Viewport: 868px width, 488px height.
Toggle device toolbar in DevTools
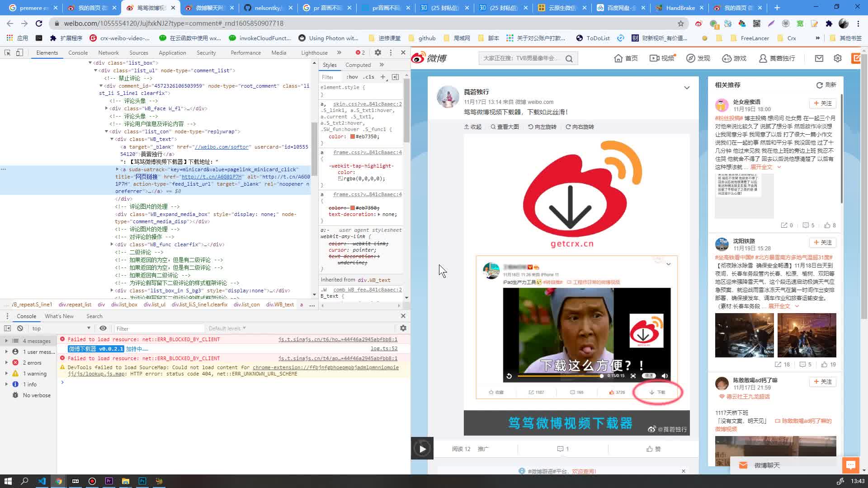point(19,52)
